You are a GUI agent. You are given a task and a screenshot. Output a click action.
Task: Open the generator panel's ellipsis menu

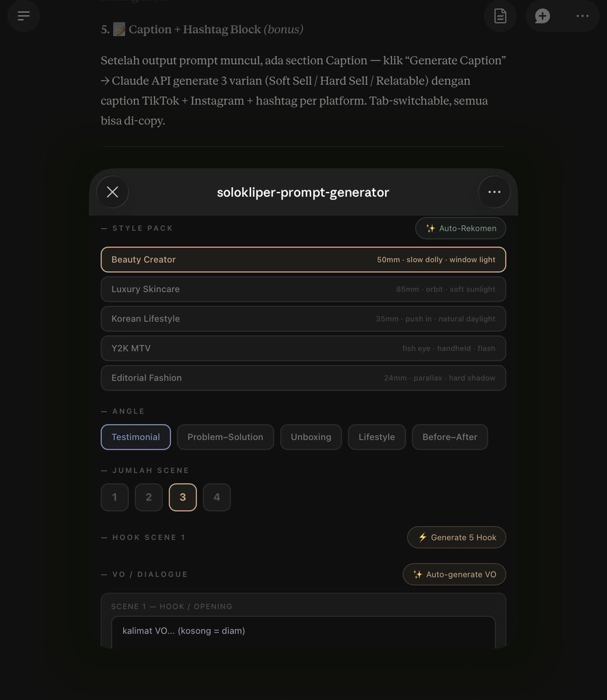(x=494, y=192)
